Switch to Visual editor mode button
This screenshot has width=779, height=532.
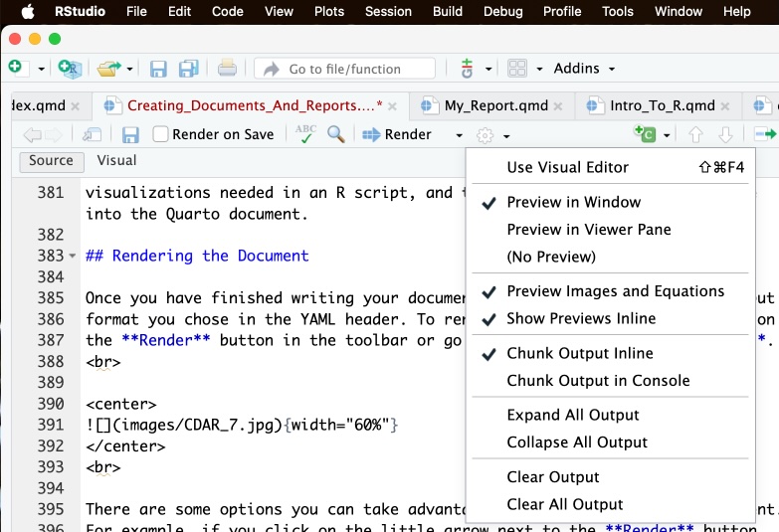click(x=116, y=161)
